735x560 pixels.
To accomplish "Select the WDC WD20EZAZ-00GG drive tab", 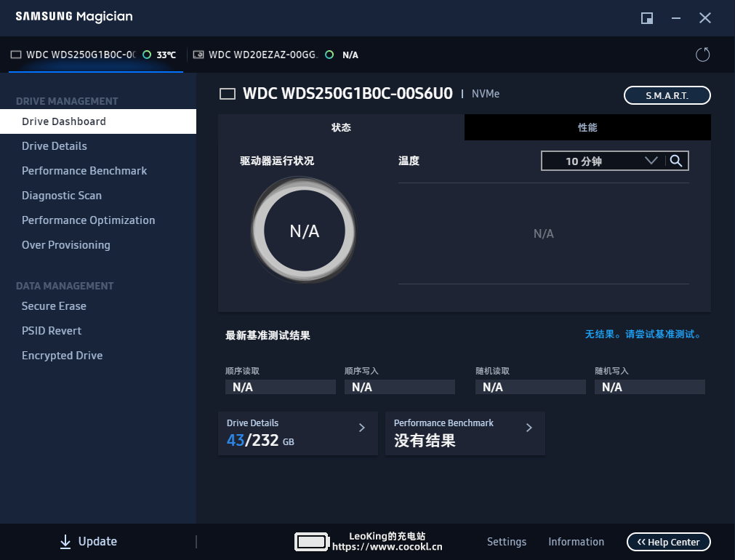I will 276,55.
